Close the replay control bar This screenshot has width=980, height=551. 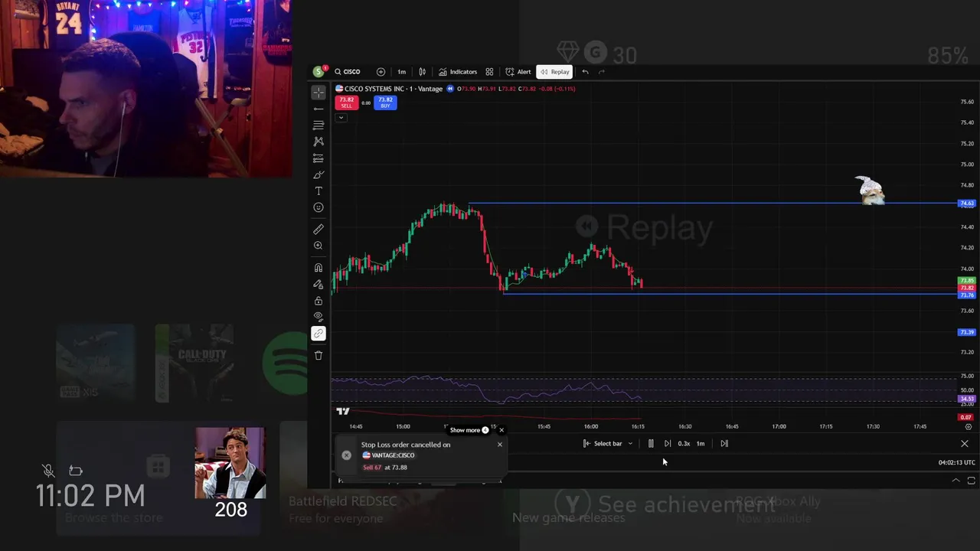(965, 444)
